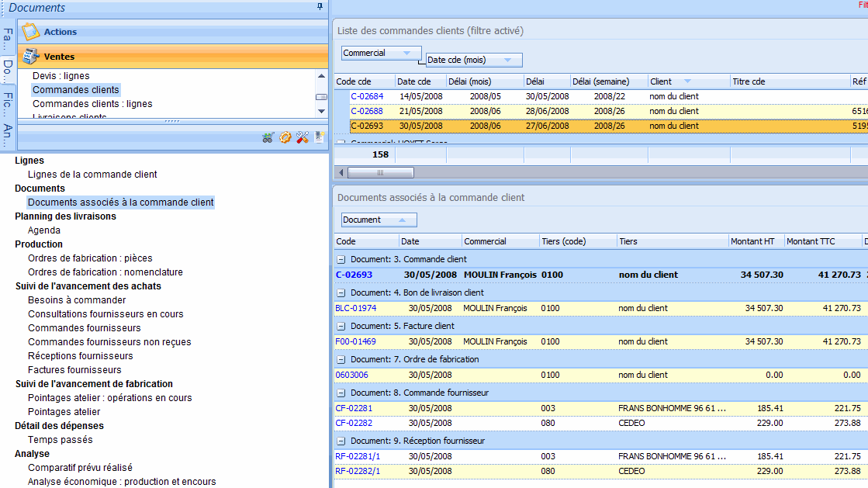868x488 pixels.
Task: Click the Ventes cash register icon
Action: [x=30, y=57]
